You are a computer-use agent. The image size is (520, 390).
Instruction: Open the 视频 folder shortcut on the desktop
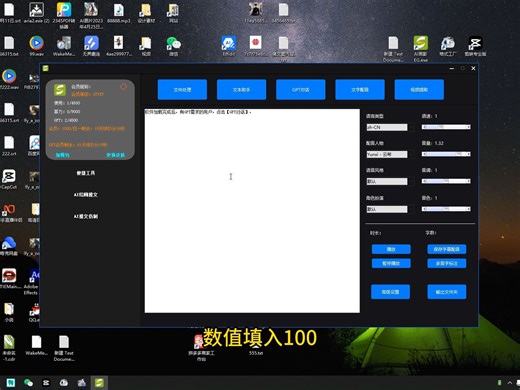tap(146, 46)
